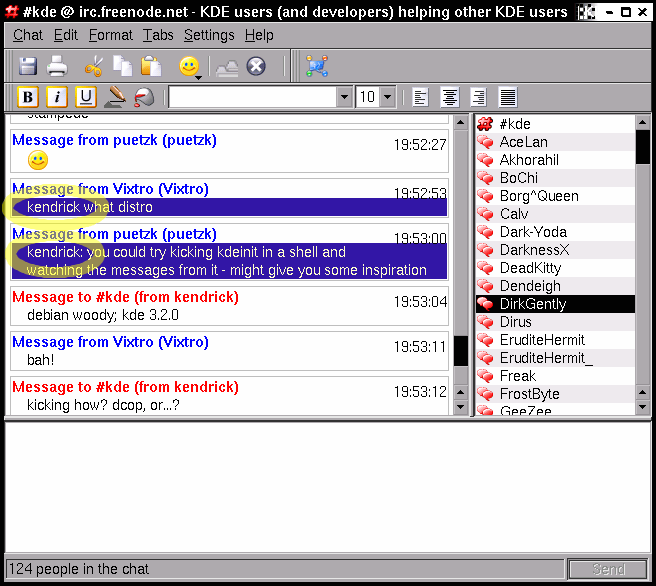
Task: Open the smiley emoticon picker
Action: tap(189, 67)
